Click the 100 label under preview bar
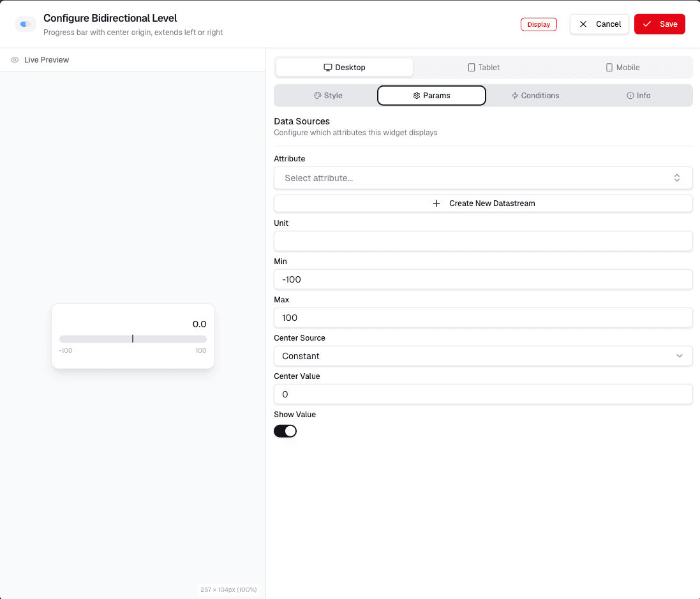This screenshot has height=599, width=700. (201, 351)
